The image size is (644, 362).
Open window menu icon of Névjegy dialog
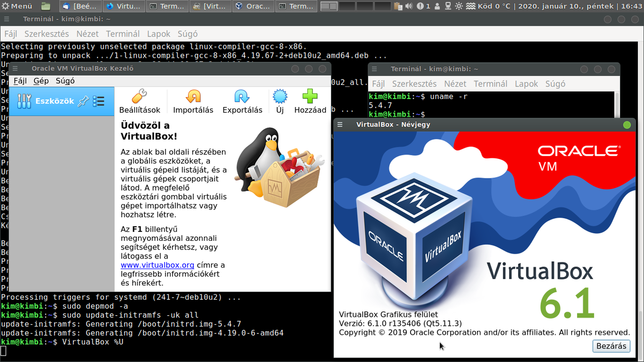tap(340, 125)
